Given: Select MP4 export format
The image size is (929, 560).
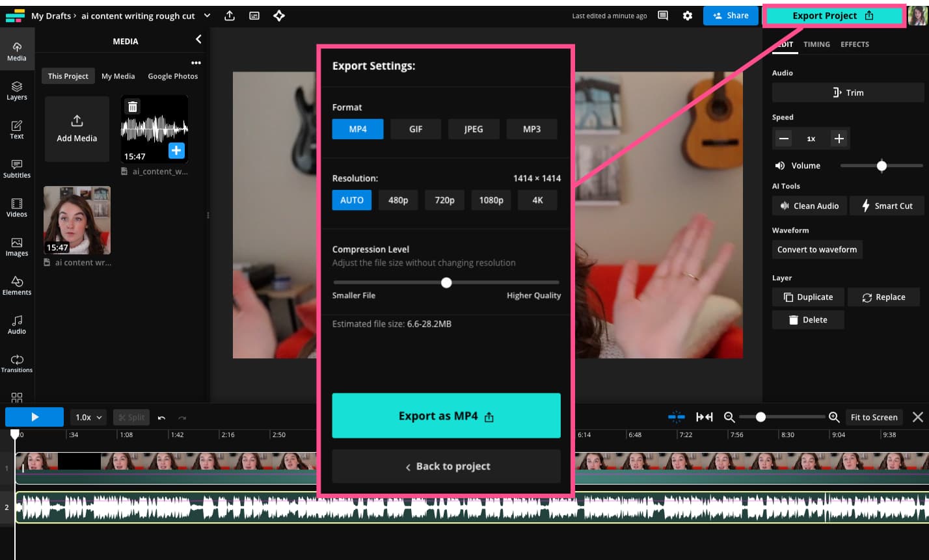Looking at the screenshot, I should [x=358, y=129].
